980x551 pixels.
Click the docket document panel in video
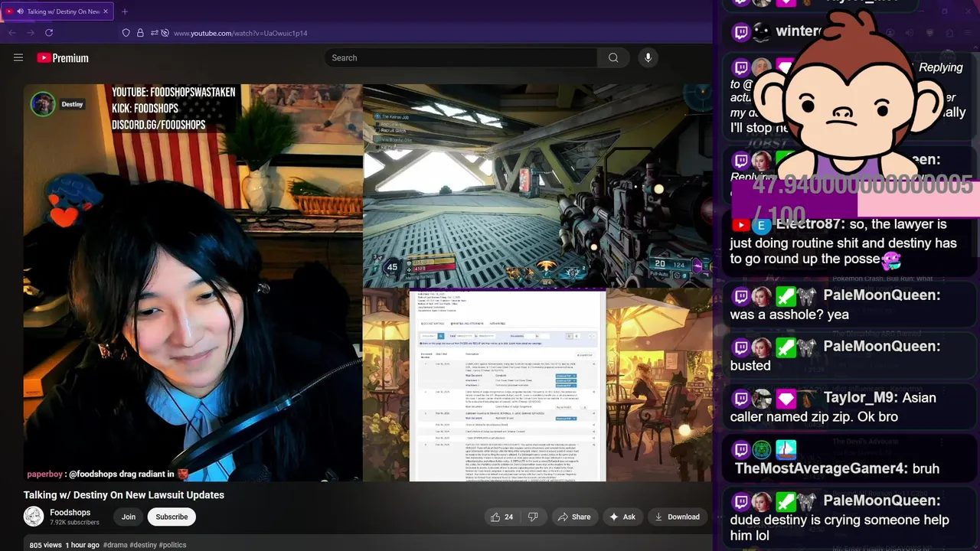(x=508, y=386)
